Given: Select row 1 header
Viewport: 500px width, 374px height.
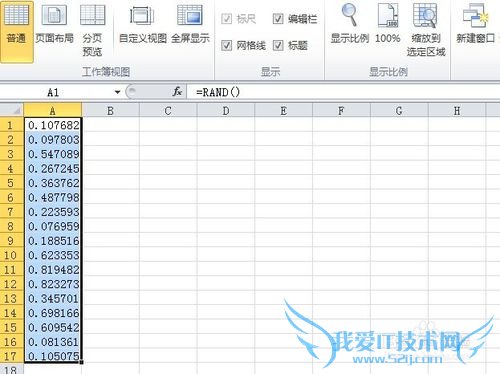Looking at the screenshot, I should point(12,125).
